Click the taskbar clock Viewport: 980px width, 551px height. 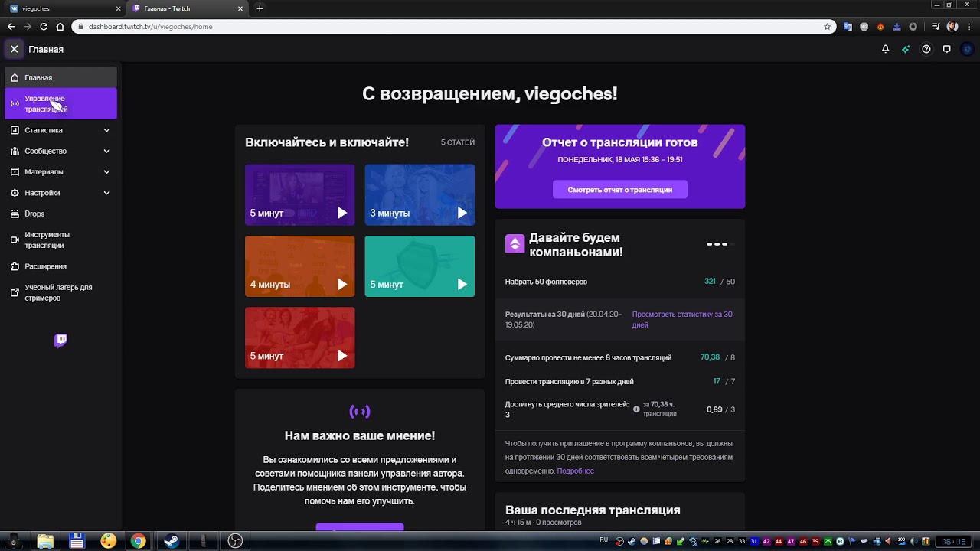click(x=954, y=542)
